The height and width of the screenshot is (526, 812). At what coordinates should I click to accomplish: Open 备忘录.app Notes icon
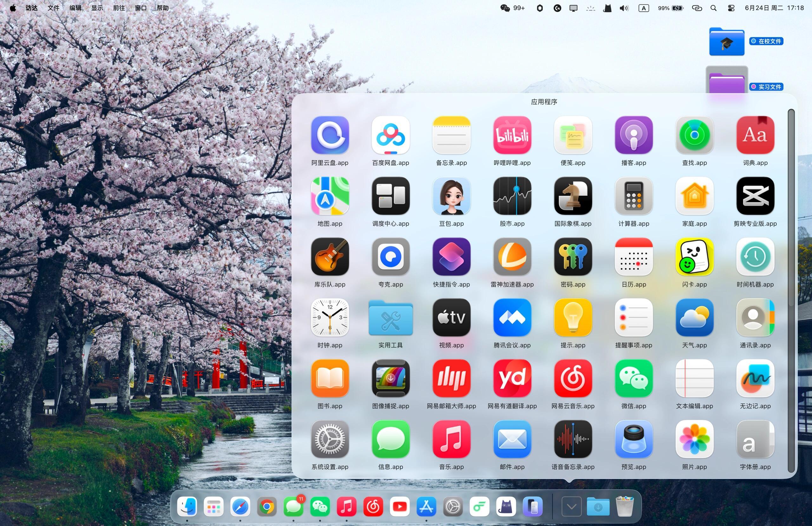(x=451, y=135)
